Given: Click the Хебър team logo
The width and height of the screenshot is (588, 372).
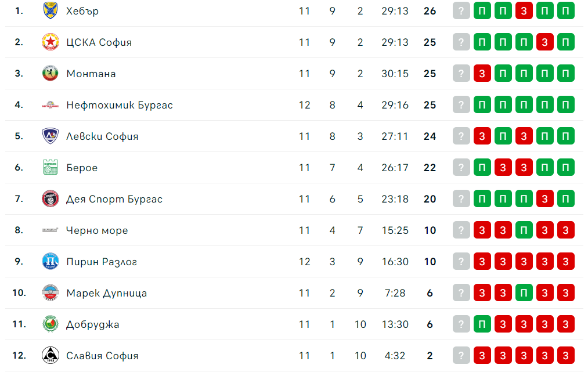Looking at the screenshot, I should coord(50,11).
